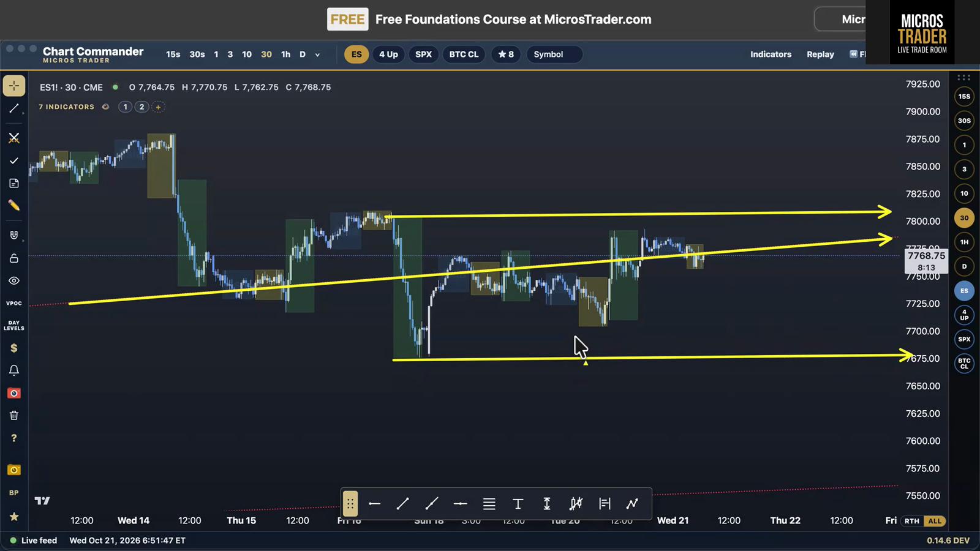Choose the path polyline drawing tool
Image resolution: width=980 pixels, height=551 pixels.
tap(632, 504)
